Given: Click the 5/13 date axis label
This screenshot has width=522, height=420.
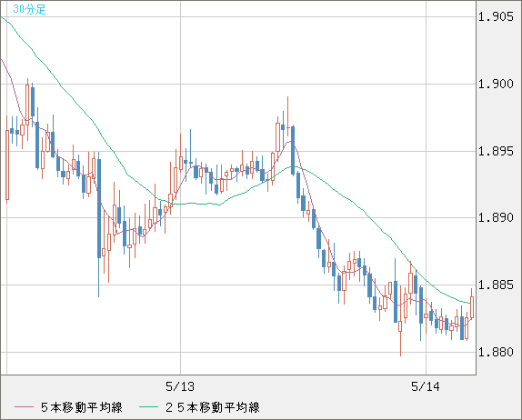Looking at the screenshot, I should coord(180,386).
